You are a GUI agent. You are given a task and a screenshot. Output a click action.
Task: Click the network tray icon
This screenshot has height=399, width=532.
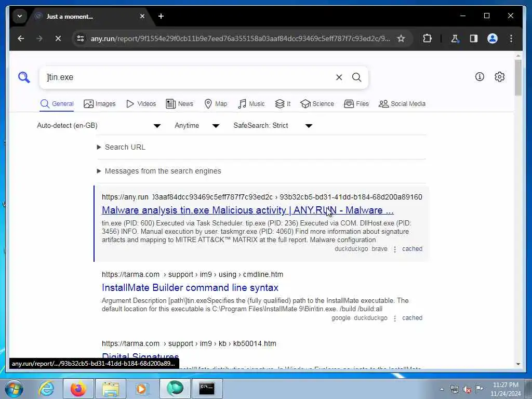455,389
